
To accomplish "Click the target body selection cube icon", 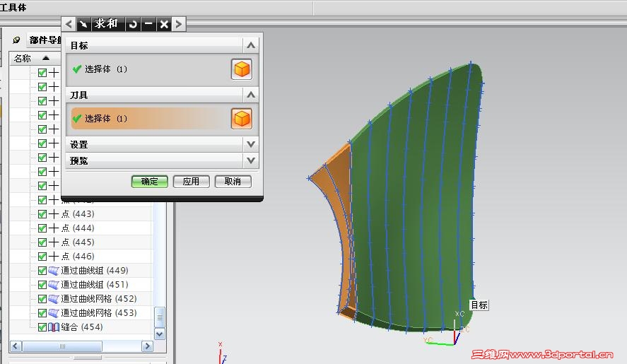I will 242,69.
